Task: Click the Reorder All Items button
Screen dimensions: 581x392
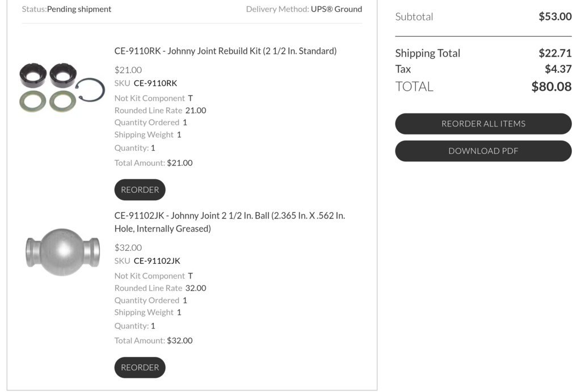Action: [x=483, y=124]
